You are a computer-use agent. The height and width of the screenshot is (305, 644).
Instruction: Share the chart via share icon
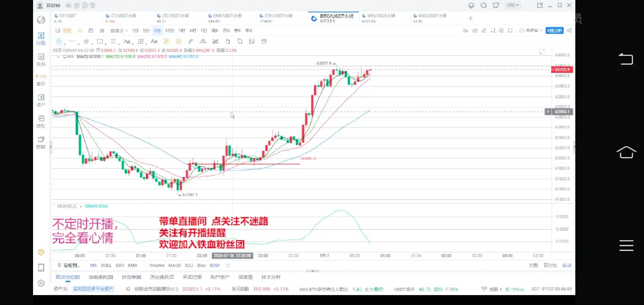coord(569,30)
